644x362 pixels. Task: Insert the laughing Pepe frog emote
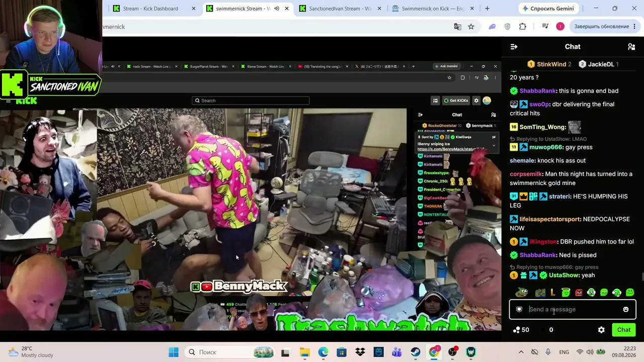522,292
